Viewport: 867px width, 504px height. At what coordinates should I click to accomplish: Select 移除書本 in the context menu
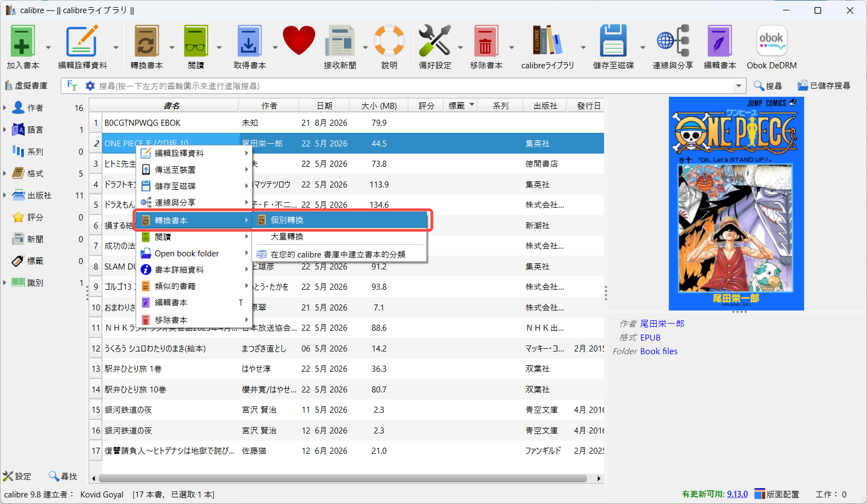(x=194, y=320)
